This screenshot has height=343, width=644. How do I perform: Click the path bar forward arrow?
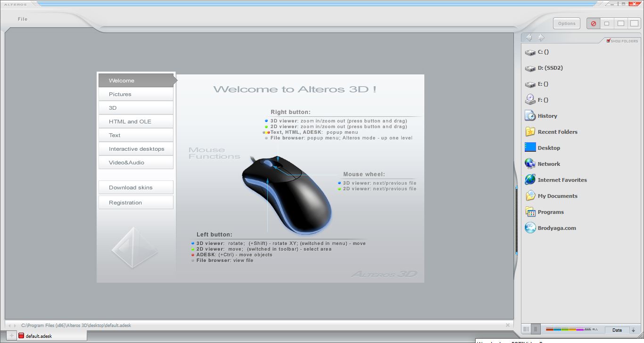(15, 326)
